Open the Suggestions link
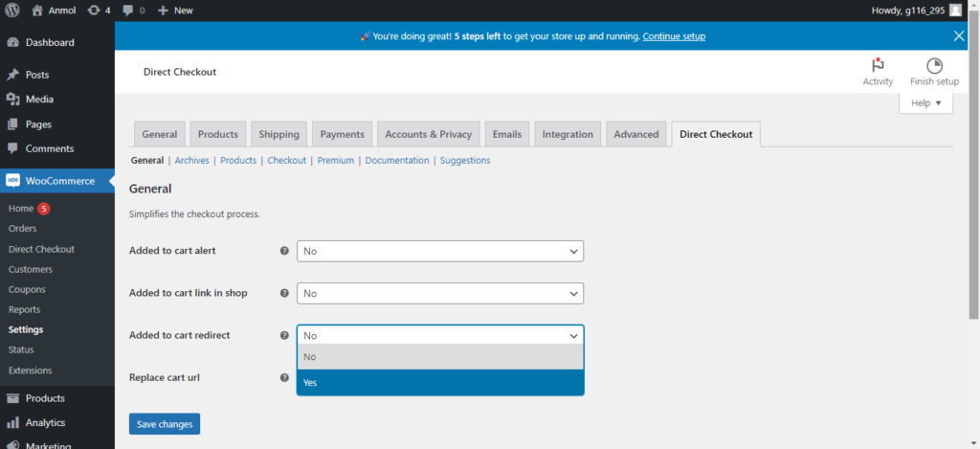The height and width of the screenshot is (449, 980). point(465,160)
